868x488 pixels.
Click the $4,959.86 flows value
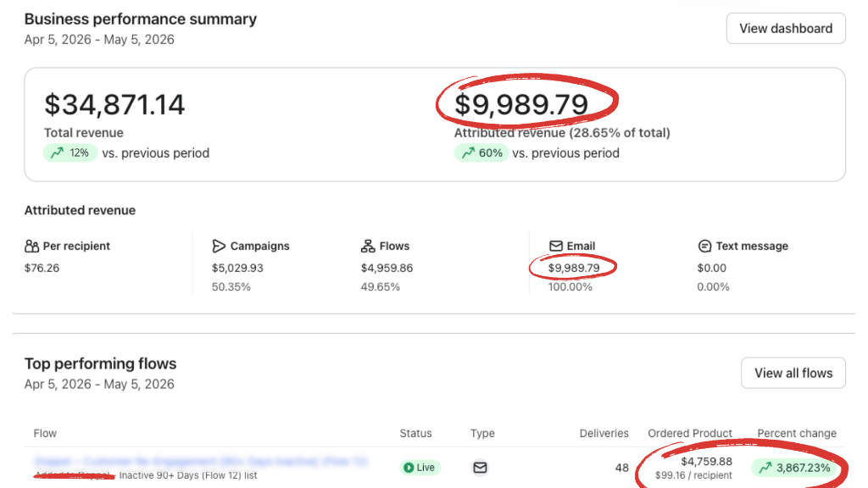[387, 268]
